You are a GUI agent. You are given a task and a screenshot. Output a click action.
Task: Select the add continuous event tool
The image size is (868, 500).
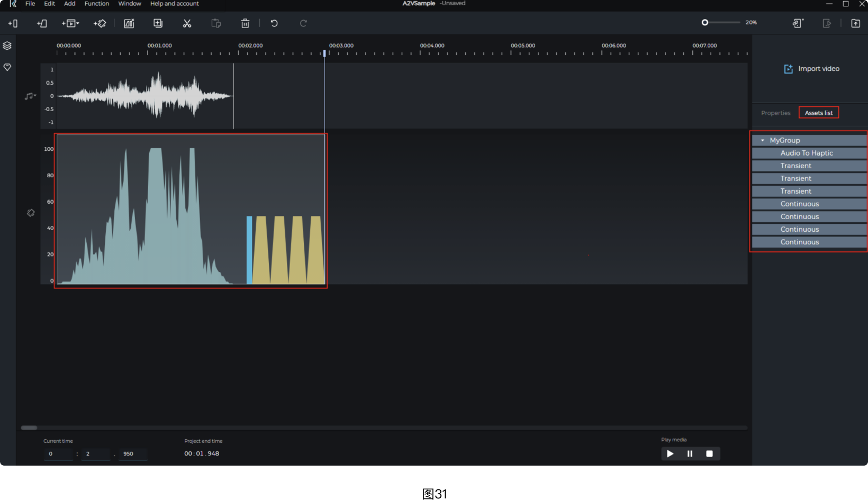[x=42, y=23]
